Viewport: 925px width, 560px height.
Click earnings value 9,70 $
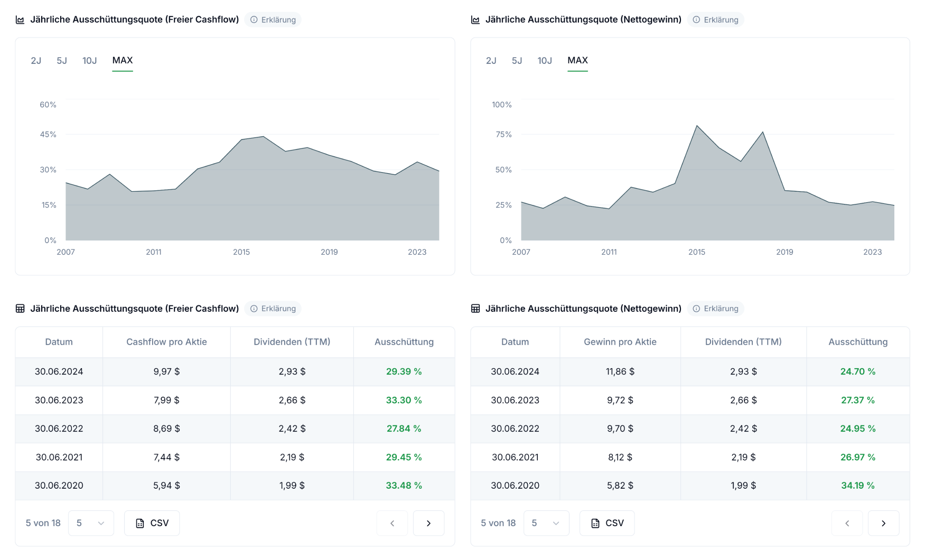click(620, 428)
